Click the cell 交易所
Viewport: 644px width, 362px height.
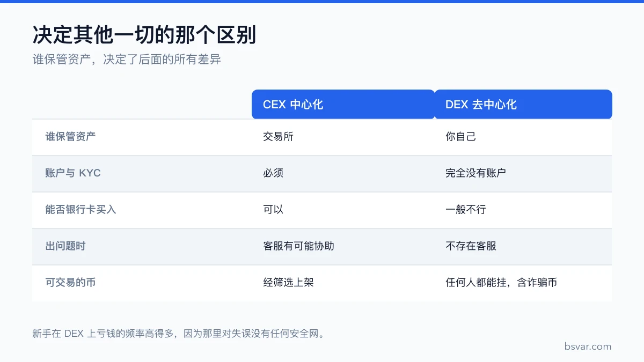[278, 137]
